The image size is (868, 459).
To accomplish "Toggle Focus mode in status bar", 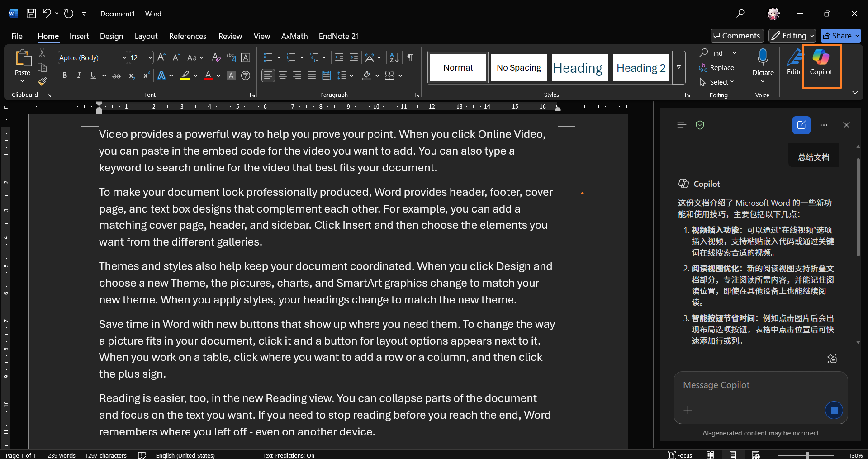I will 680,455.
